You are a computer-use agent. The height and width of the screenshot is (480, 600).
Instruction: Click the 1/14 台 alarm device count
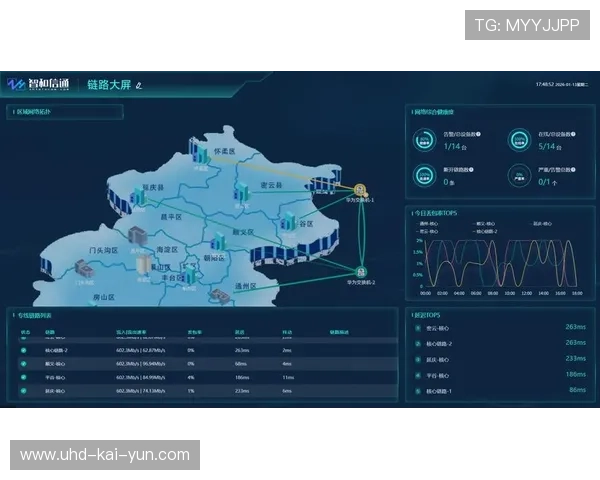click(455, 146)
